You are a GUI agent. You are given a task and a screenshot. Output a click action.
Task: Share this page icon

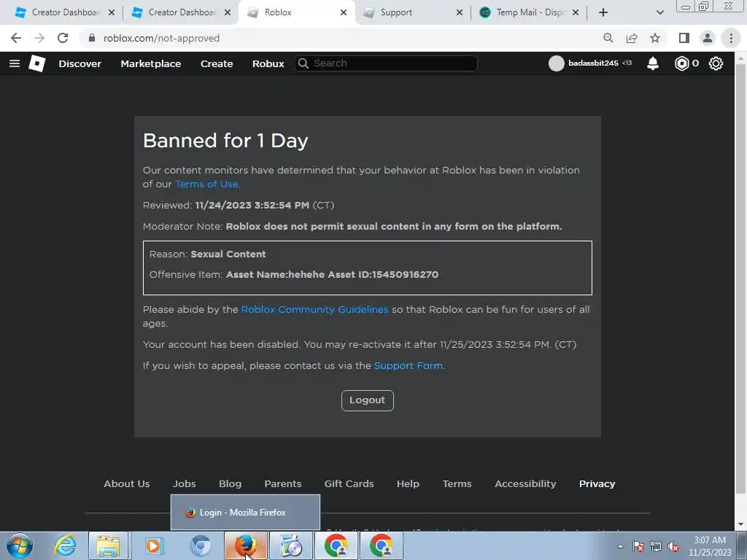(632, 38)
